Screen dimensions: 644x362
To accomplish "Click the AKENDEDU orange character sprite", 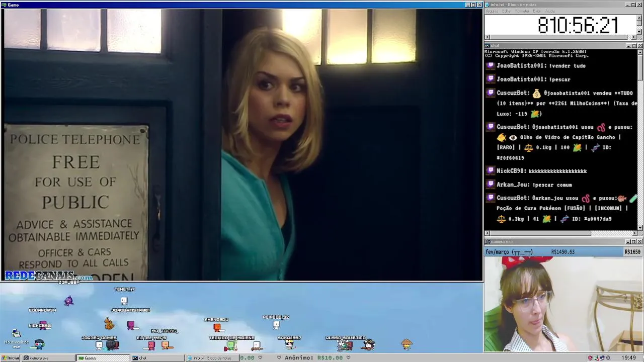I will click(217, 328).
